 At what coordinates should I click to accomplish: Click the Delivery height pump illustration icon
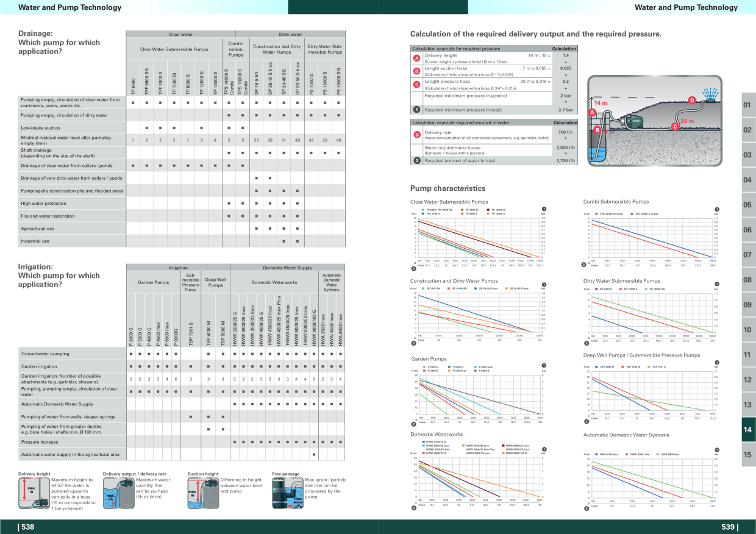pyautogui.click(x=34, y=493)
